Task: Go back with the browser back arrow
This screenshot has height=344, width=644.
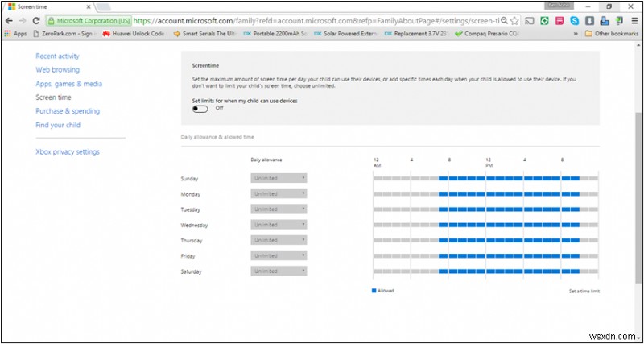Action: pos(9,21)
